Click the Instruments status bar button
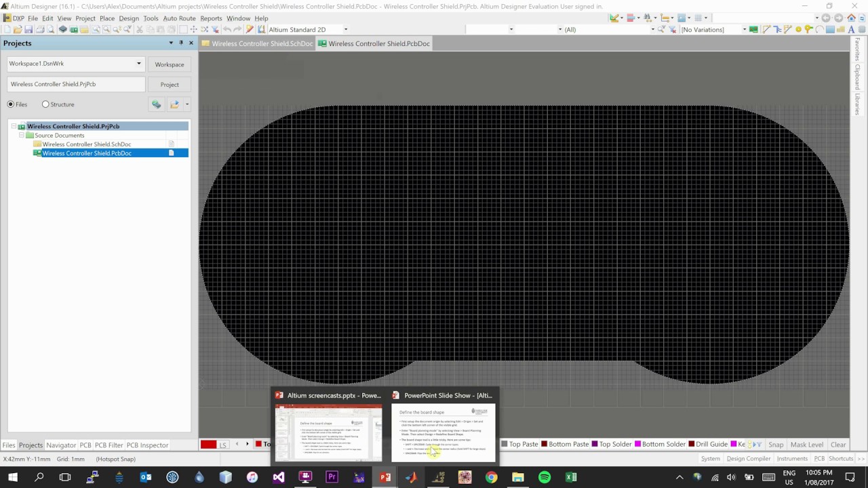 click(792, 459)
